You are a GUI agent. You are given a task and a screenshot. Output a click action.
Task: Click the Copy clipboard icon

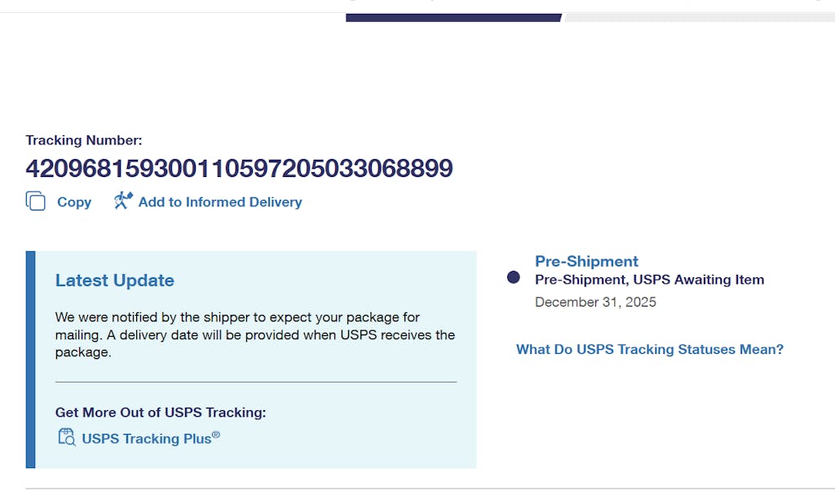35,201
